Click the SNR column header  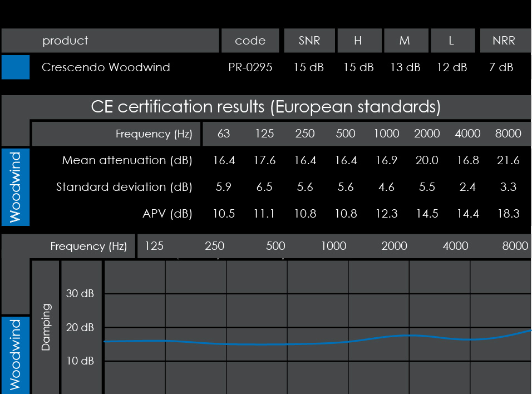pos(309,41)
